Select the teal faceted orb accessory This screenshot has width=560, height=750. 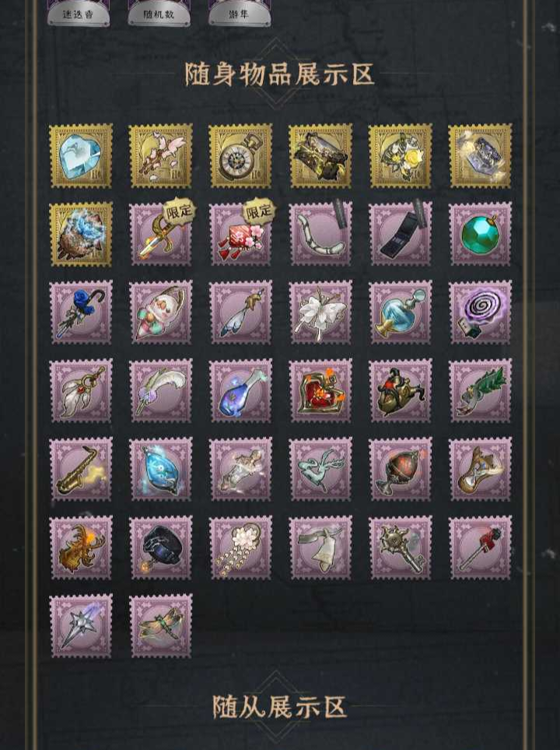pos(480,234)
